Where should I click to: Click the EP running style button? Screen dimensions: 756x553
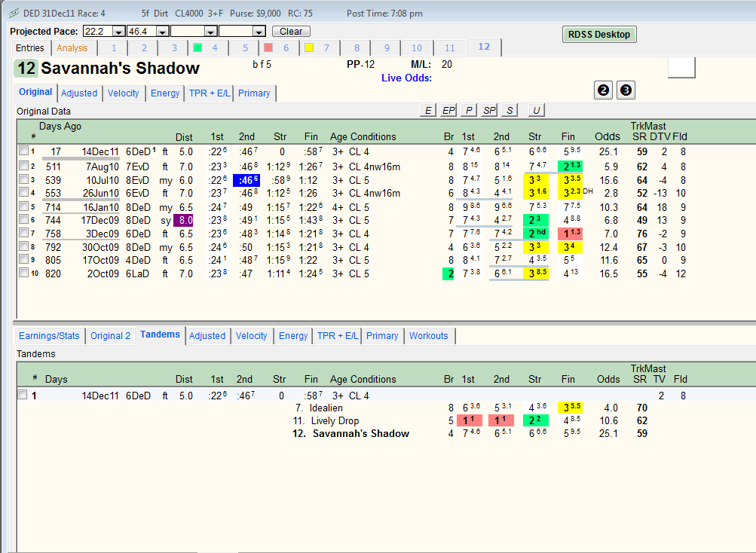448,111
